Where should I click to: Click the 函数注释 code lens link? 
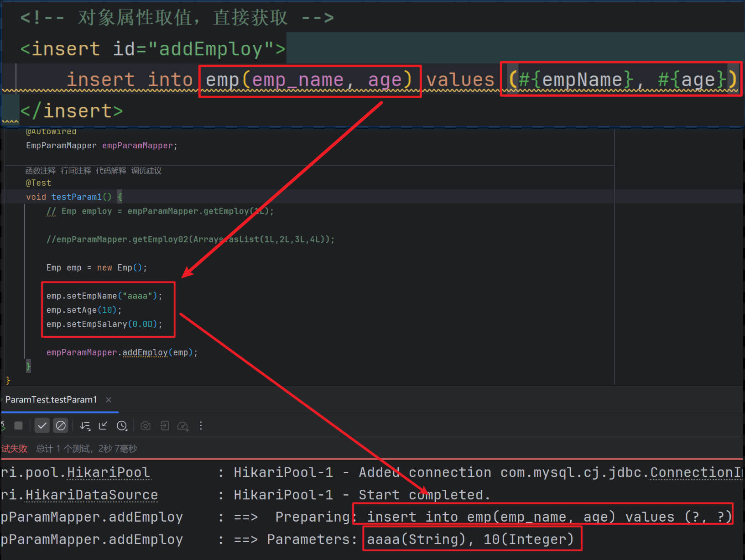tap(40, 171)
